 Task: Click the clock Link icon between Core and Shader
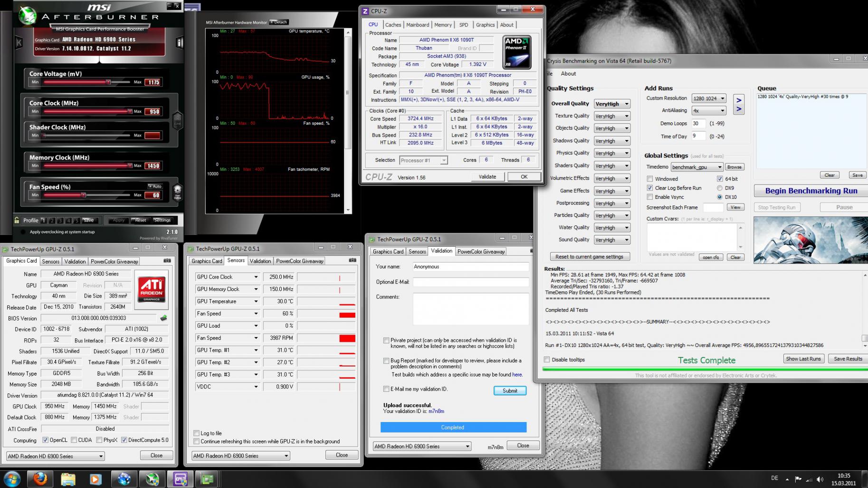(x=177, y=120)
